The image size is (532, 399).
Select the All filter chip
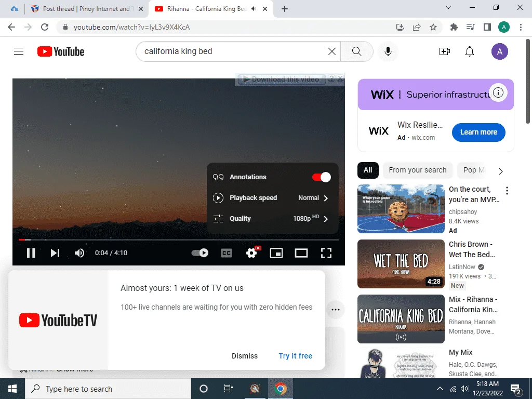368,170
